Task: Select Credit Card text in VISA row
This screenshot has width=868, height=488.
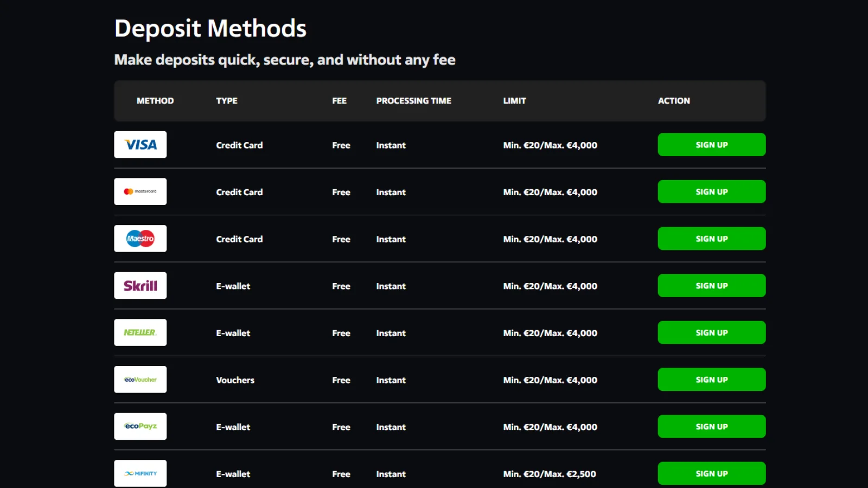Action: [239, 145]
